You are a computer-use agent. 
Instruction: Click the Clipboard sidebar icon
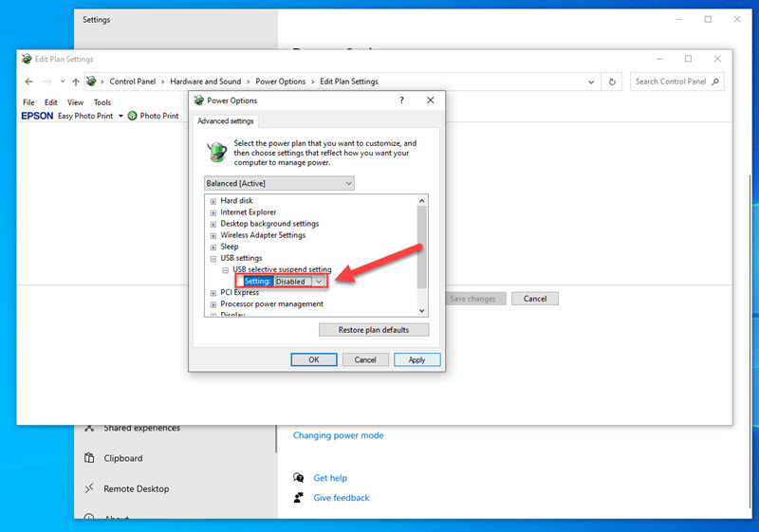click(x=89, y=457)
